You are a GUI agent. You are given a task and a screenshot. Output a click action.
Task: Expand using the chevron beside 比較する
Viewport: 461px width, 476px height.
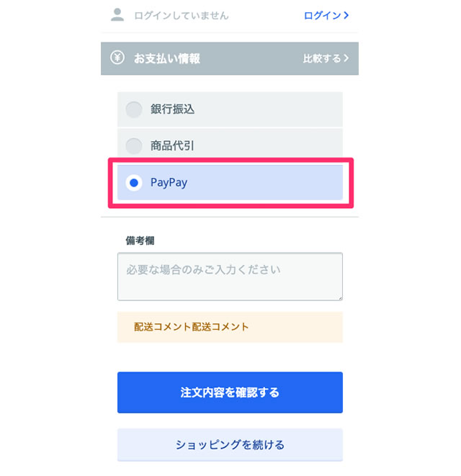(x=346, y=58)
